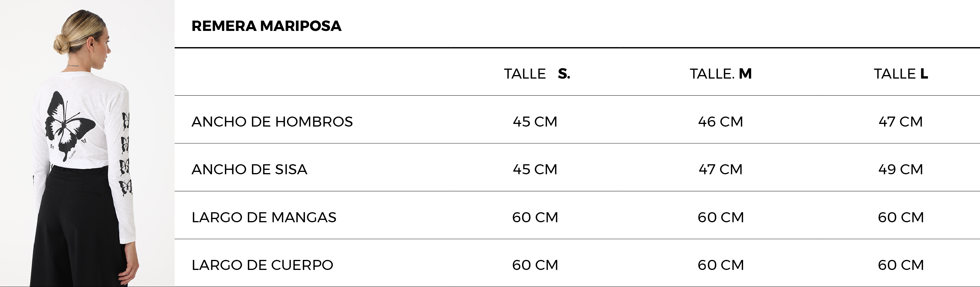Click the 49 CM sisa value for size L
980x287 pixels.
coord(901,169)
